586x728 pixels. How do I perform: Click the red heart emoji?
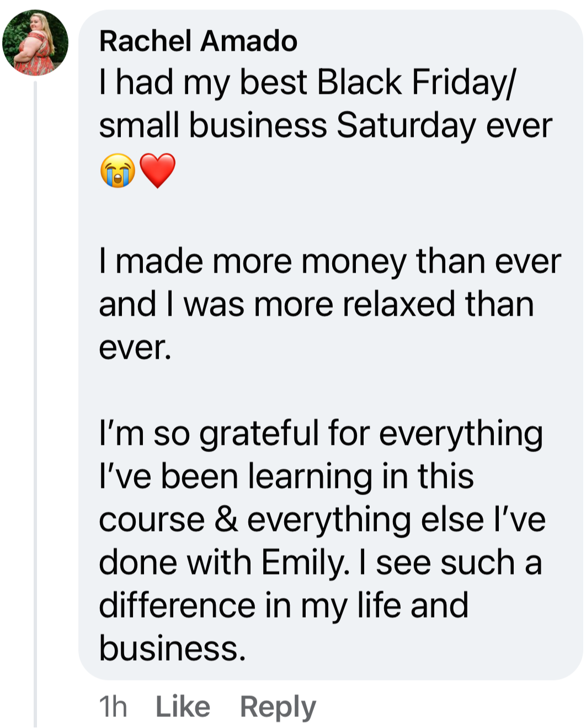coord(158,171)
